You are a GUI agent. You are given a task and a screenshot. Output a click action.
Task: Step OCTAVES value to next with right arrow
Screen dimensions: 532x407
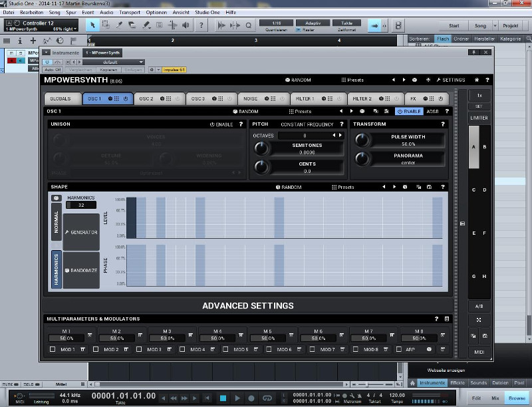click(340, 135)
